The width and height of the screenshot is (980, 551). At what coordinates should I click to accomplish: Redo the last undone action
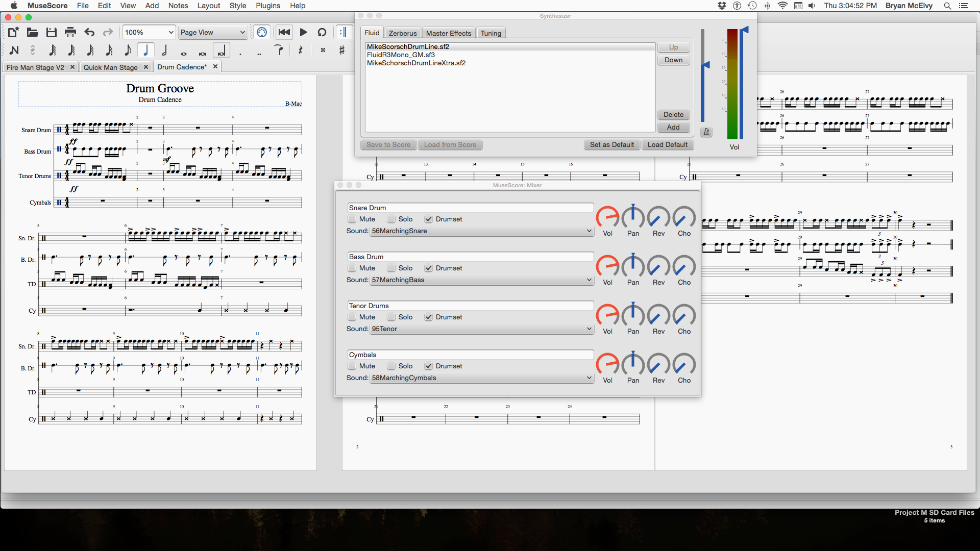(108, 33)
